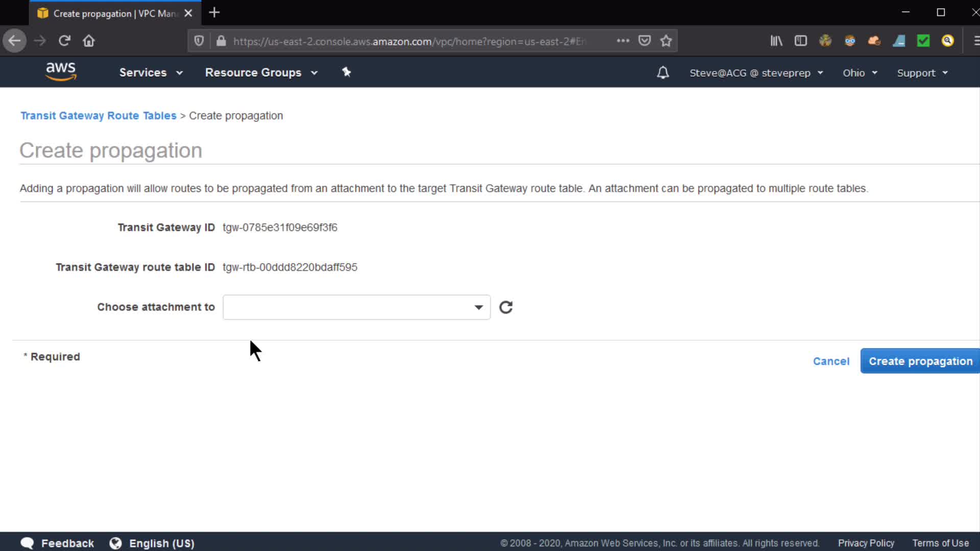
Task: Expand the Services menu
Action: 151,72
